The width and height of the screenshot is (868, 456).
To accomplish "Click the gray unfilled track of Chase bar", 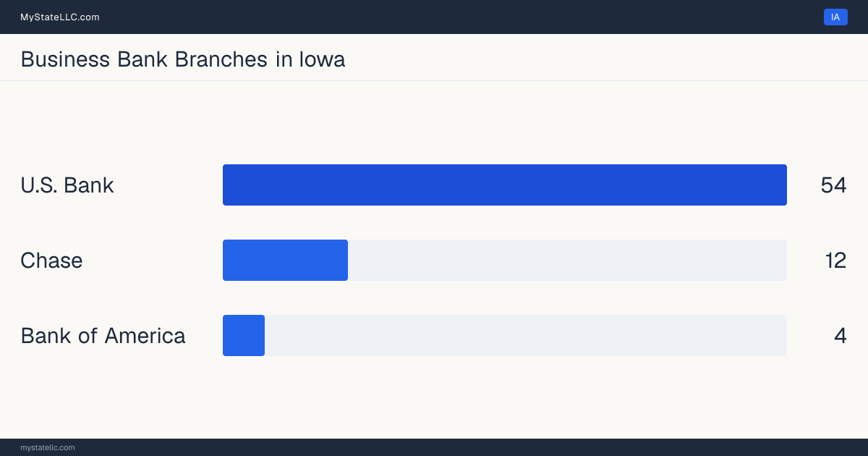I will pos(567,261).
